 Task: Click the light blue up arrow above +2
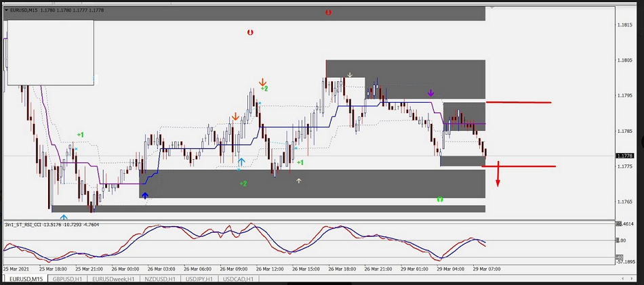click(x=241, y=162)
